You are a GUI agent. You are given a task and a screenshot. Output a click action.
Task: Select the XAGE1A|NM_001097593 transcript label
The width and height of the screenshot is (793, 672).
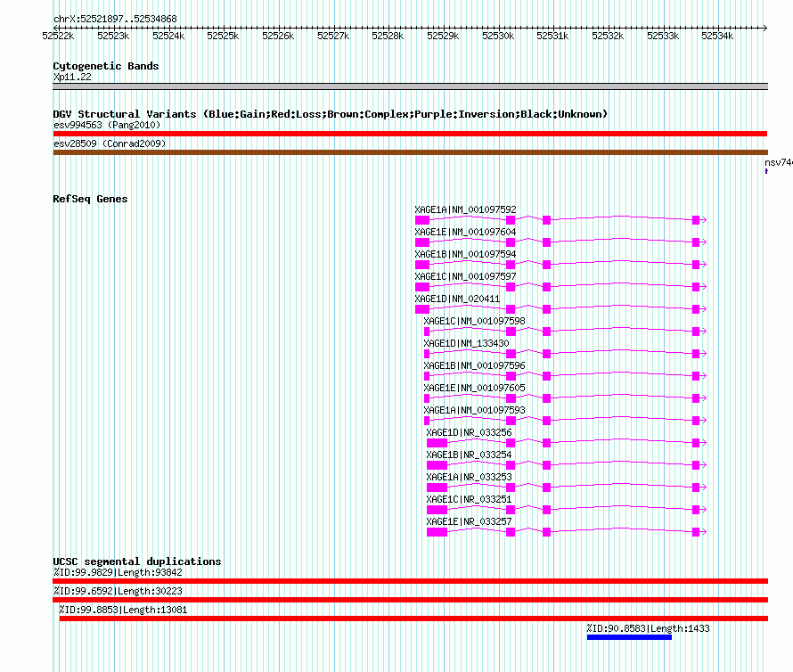click(x=474, y=410)
